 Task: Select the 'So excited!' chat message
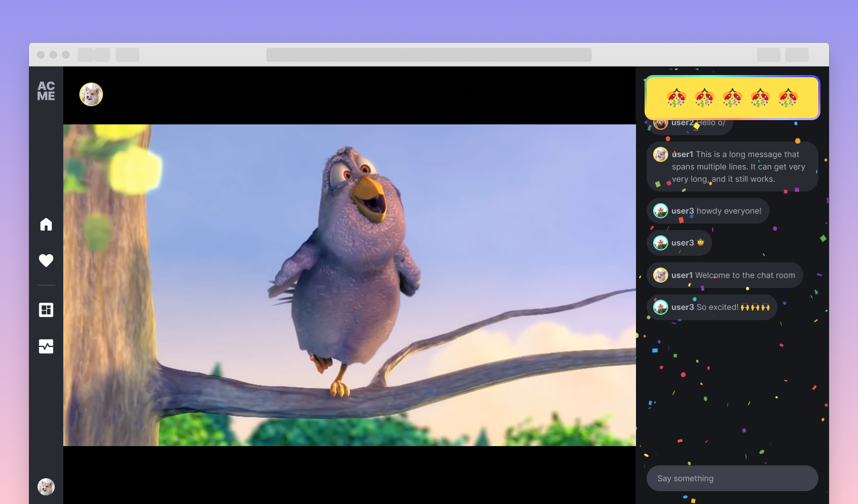(x=712, y=307)
